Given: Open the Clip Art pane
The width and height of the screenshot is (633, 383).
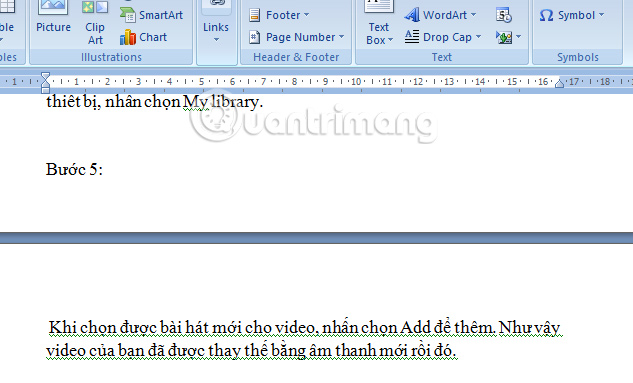Looking at the screenshot, I should (x=95, y=22).
